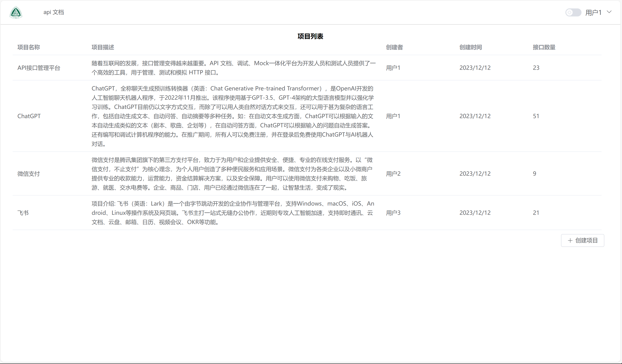Click the 创建项目 button

point(582,240)
